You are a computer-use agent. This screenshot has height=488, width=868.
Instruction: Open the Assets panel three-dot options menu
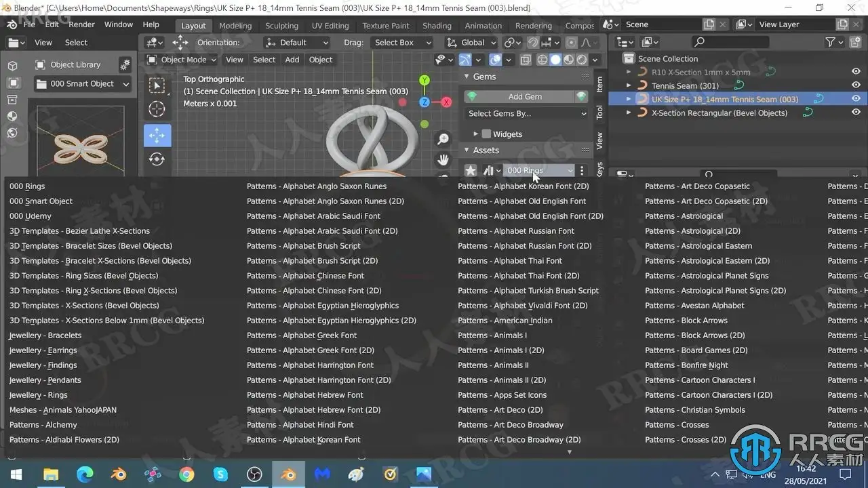[x=582, y=170]
